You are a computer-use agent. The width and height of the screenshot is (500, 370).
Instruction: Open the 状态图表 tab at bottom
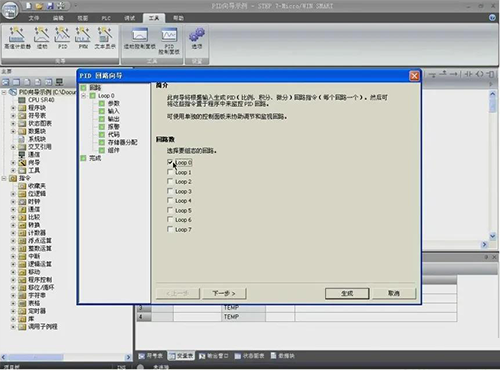point(249,356)
